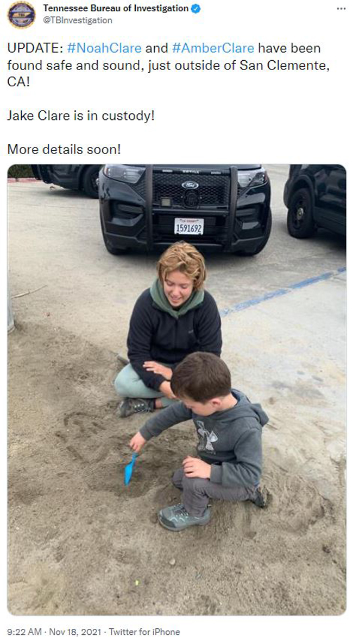Click the 'UPDATE:' text at tweet start
This screenshot has height=644, width=353.
[x=35, y=48]
